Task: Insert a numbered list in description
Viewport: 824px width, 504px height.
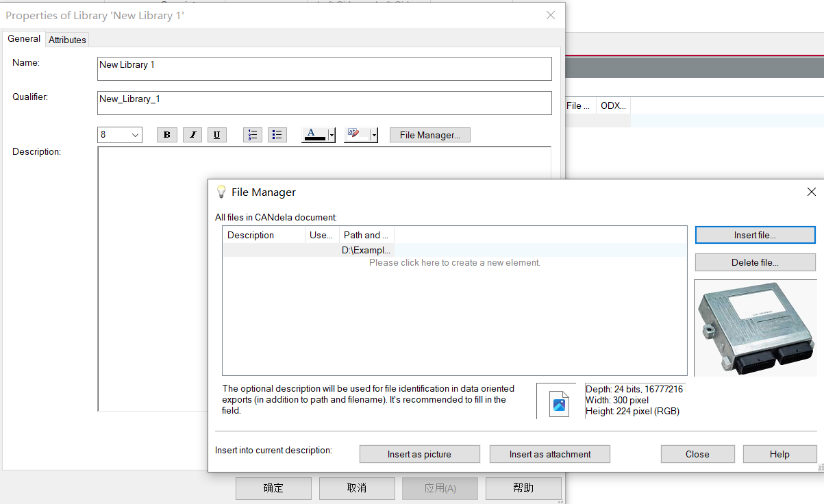Action: point(253,135)
